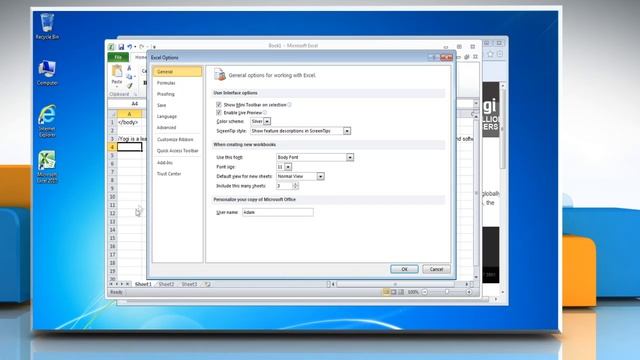
Task: Click the zoom slider handle in status bar
Action: (447, 292)
